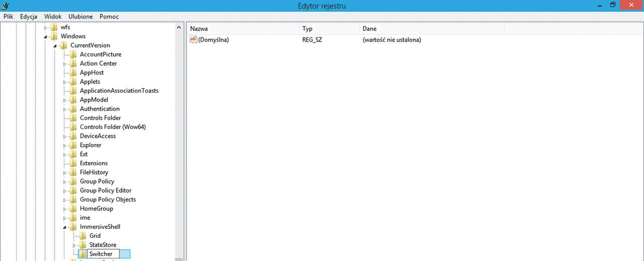644x261 pixels.
Task: Click the Group Policy Objects folder icon
Action: tap(73, 200)
